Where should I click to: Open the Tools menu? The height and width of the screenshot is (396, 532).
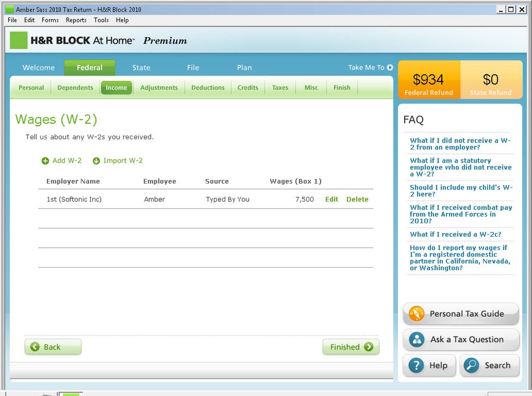pyautogui.click(x=101, y=20)
